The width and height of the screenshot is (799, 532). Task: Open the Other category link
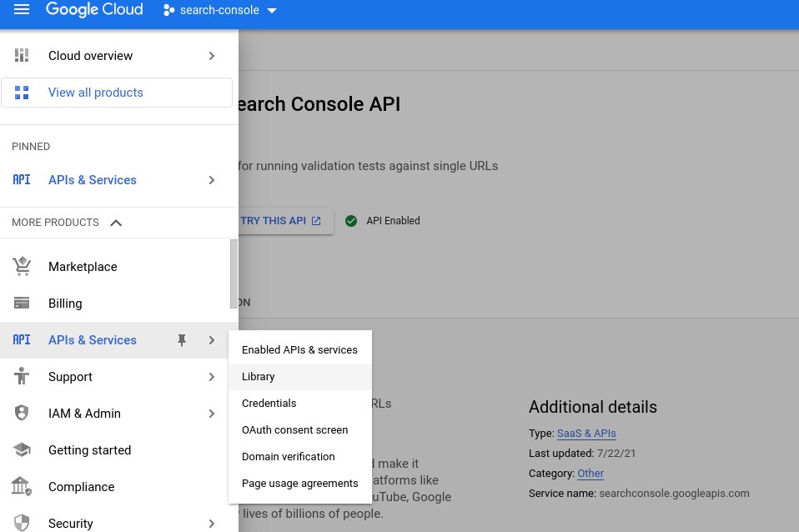(590, 474)
